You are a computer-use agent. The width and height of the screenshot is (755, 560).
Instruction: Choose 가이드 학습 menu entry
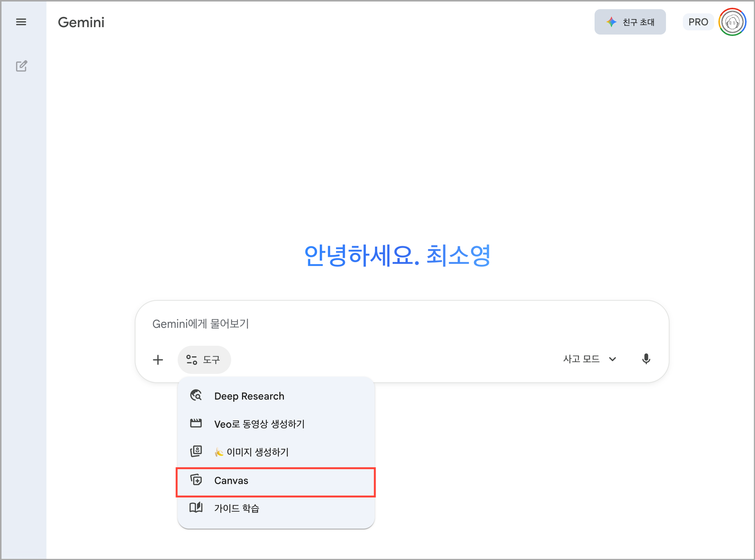point(237,508)
